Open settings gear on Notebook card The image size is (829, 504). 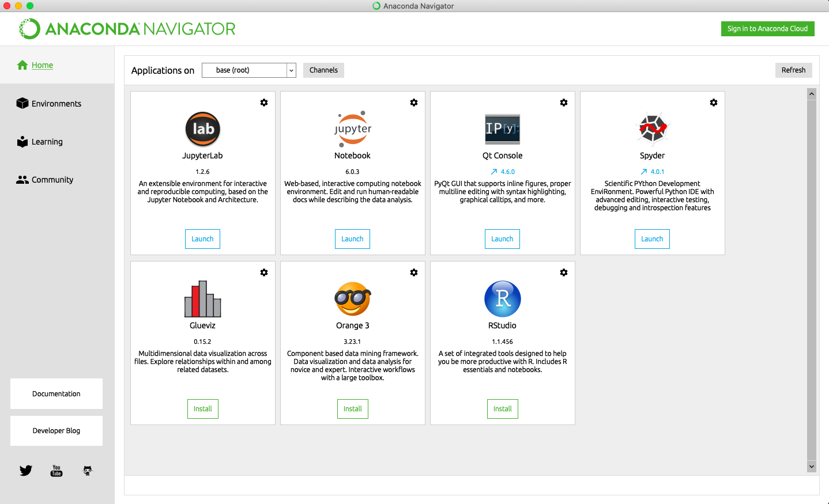[414, 103]
